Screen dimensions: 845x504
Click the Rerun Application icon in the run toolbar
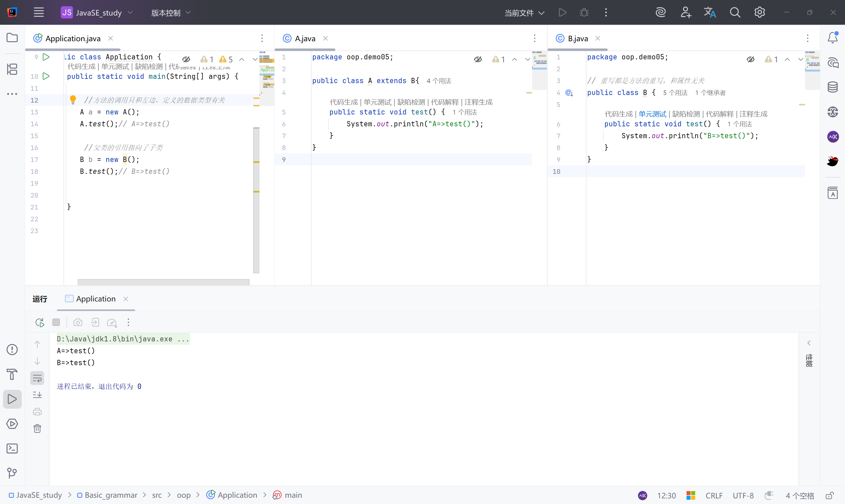39,322
